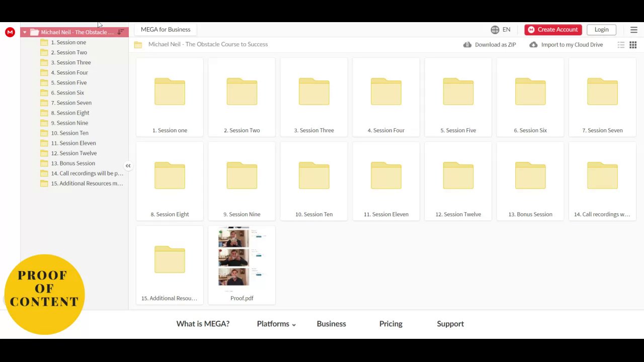Open the 7. Session Seven folder tile
This screenshot has width=644, height=362.
[x=602, y=97]
